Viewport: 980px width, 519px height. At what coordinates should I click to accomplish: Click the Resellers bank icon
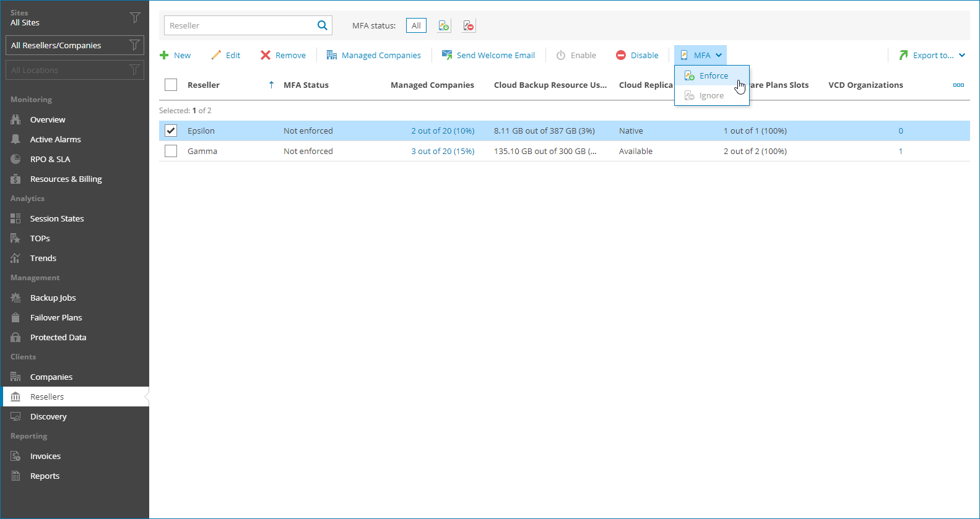pos(15,397)
